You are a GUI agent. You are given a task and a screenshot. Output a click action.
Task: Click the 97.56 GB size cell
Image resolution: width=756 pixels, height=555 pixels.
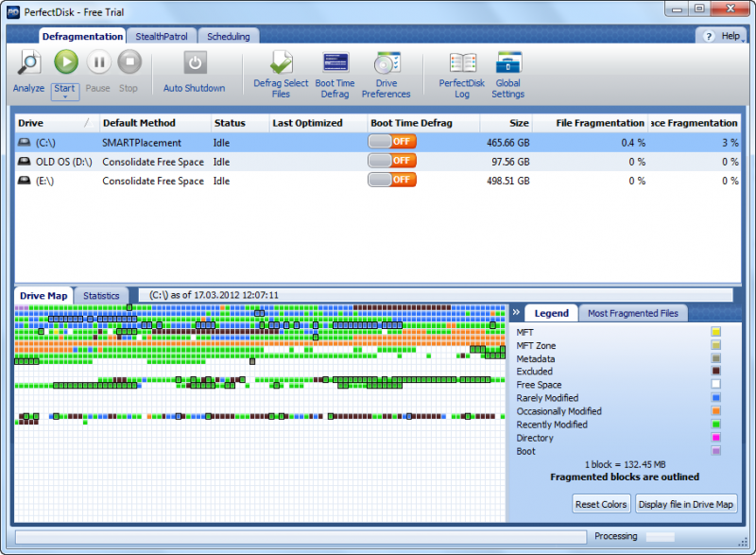(510, 162)
